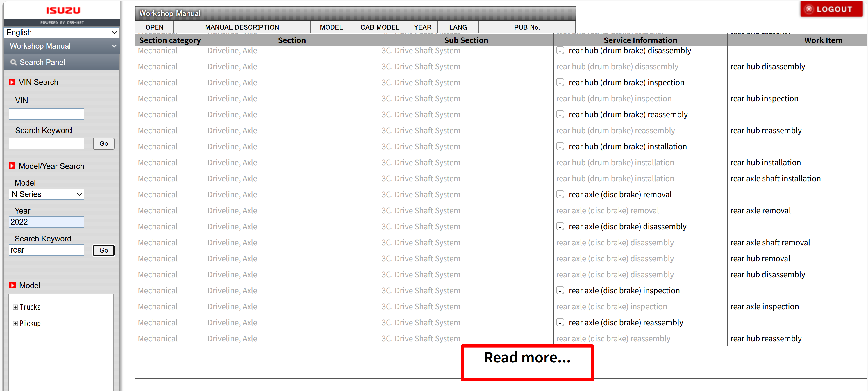Collapse rear axle (disc brake) inspection entry
The width and height of the screenshot is (868, 391).
click(560, 290)
